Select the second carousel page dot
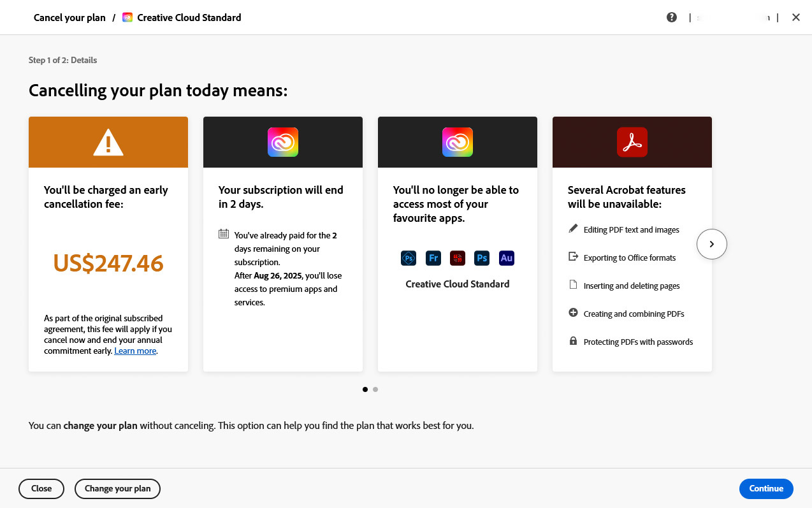Viewport: 812px width, 508px height. (375, 389)
